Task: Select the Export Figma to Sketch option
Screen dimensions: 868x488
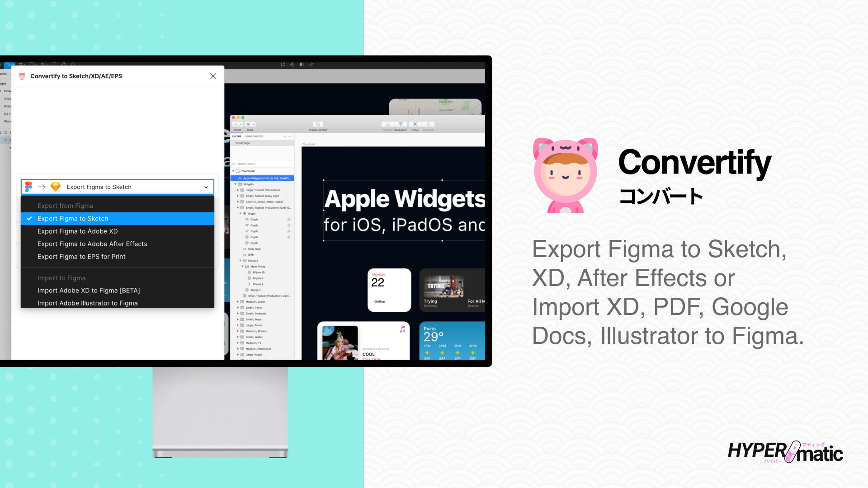Action: (117, 218)
